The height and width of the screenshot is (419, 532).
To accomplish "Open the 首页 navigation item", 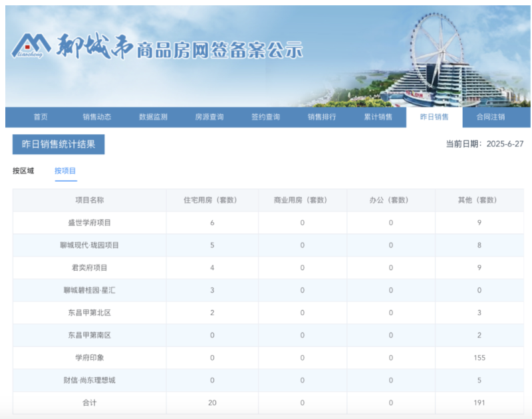I will click(x=41, y=116).
